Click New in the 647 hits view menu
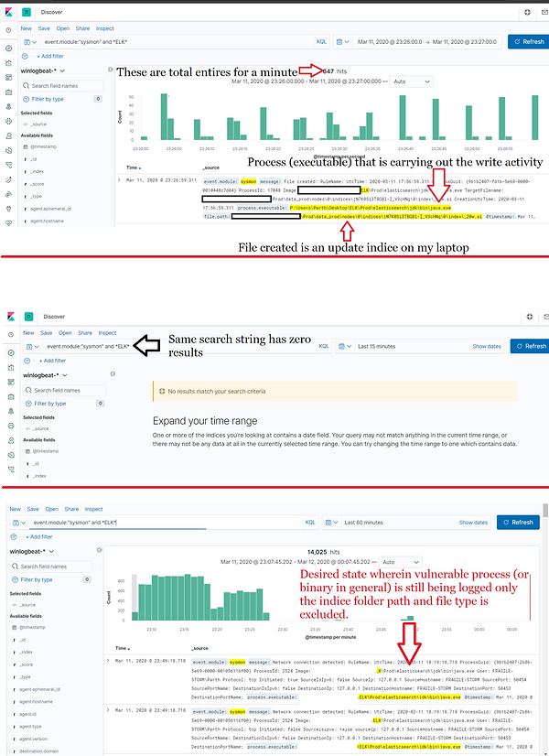Viewport: 549px width, 756px height. 26,28
